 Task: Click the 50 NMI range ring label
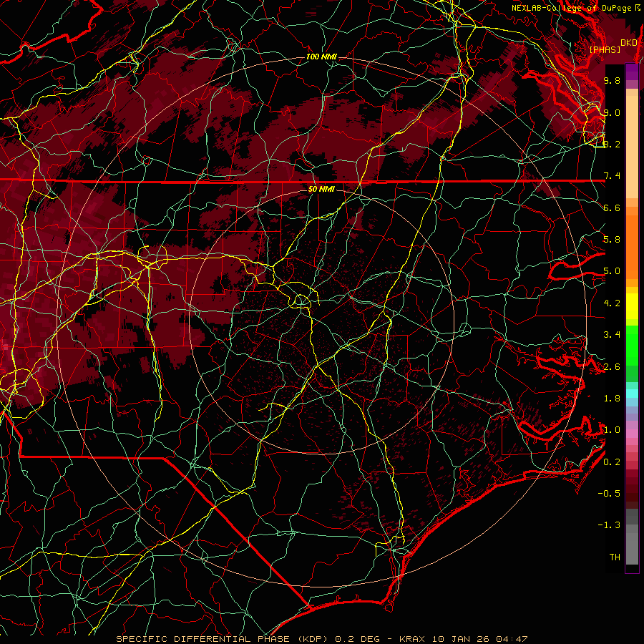[321, 189]
